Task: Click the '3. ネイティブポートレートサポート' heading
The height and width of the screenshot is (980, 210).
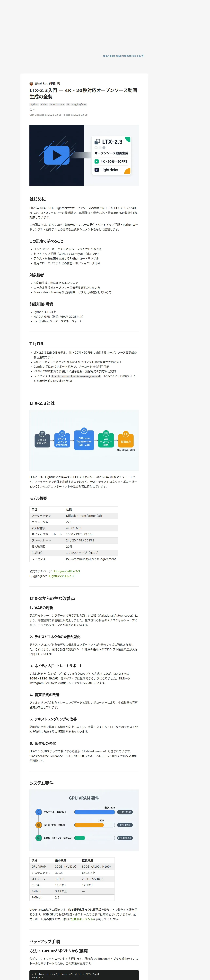Action: coord(56,666)
